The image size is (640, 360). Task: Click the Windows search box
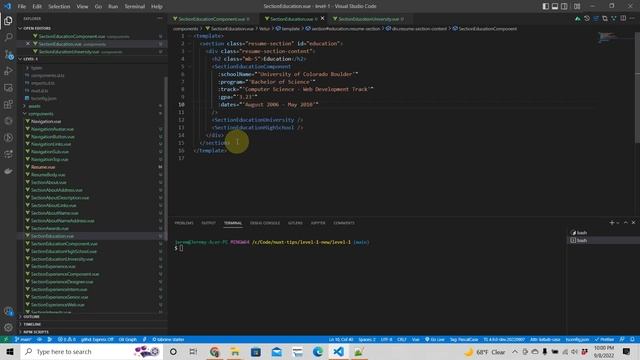coord(91,351)
